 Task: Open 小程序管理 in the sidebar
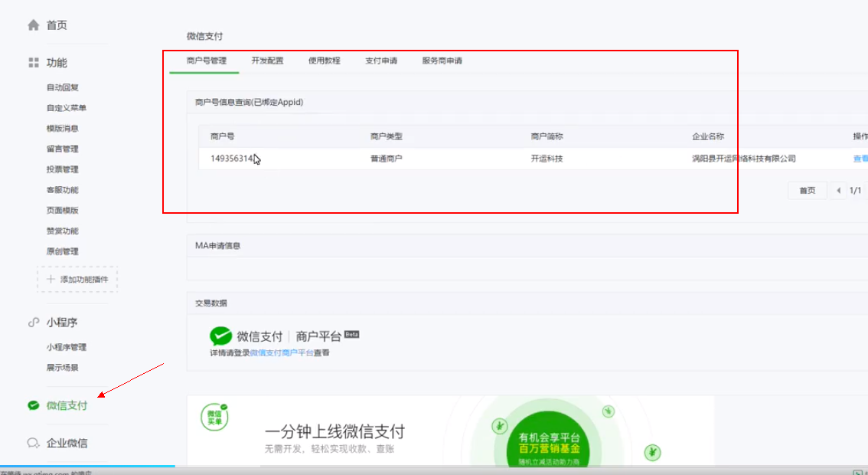pos(67,347)
